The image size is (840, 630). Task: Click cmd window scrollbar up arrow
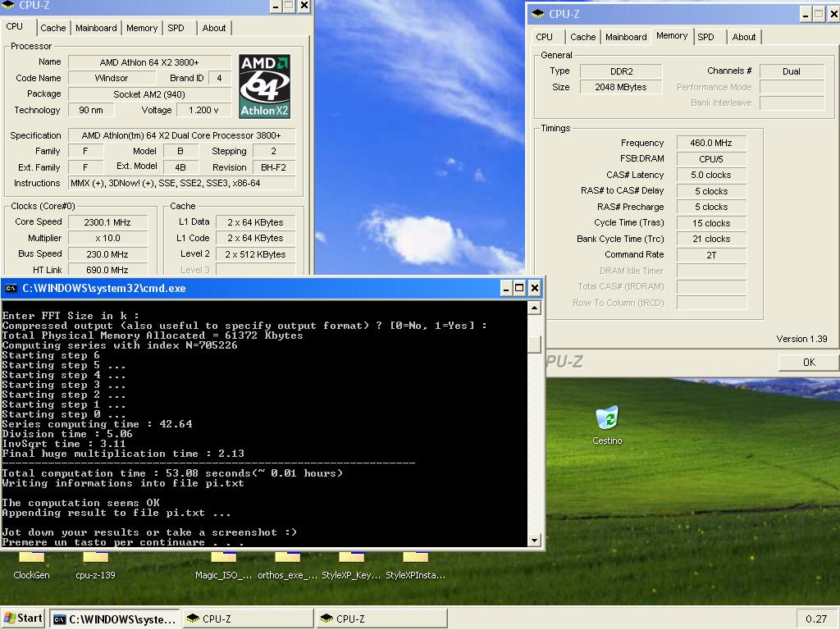tap(533, 308)
